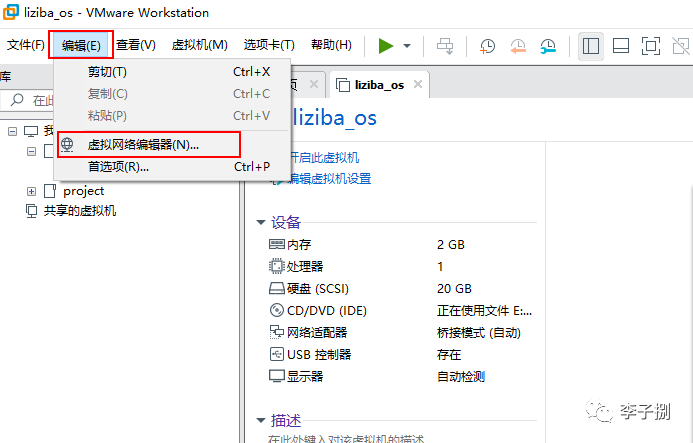Click the 正在使用文件 E:... value
Viewport: 693px width, 443px height.
(x=484, y=311)
